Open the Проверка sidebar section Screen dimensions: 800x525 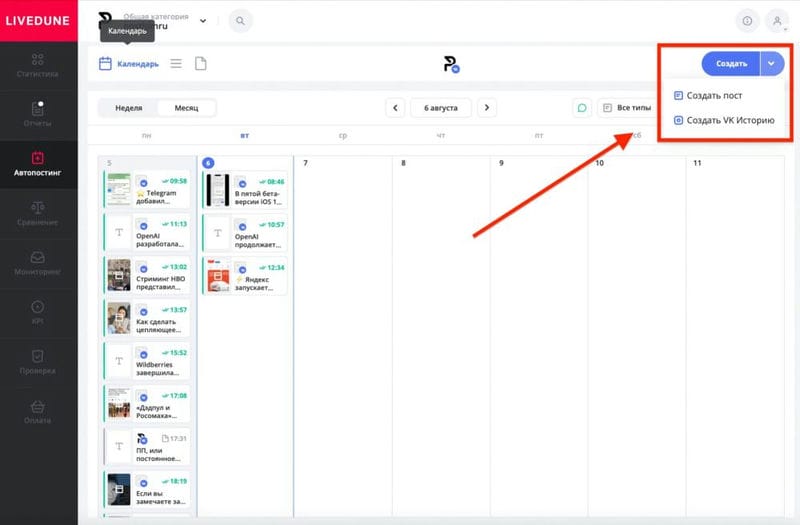coord(37,362)
